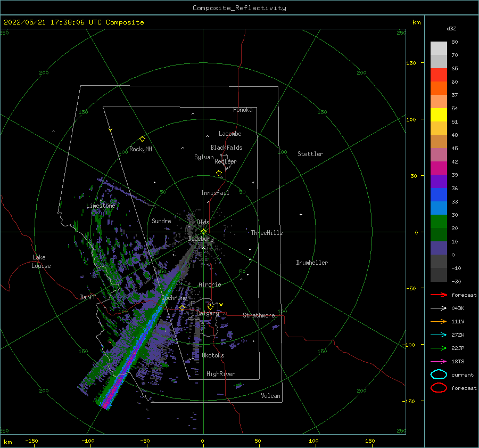Click the dBZ scale heading
Viewport: 479px width, 448px height.
(x=451, y=28)
